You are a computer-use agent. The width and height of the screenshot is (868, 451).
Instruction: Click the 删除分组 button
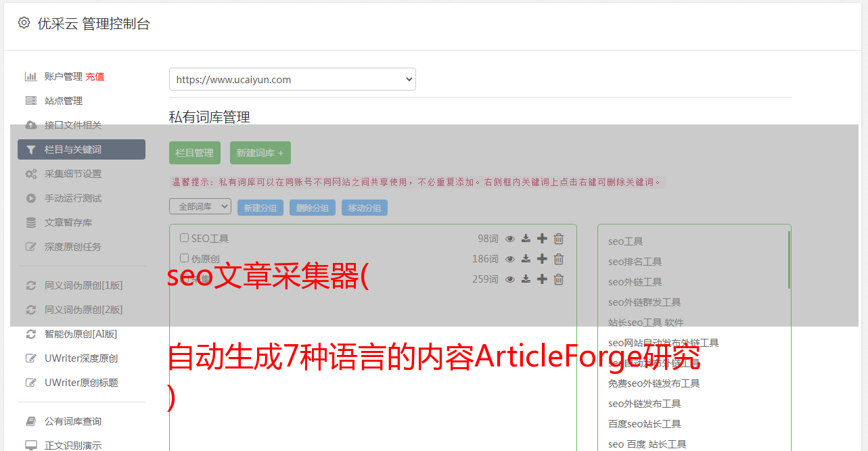coord(313,208)
